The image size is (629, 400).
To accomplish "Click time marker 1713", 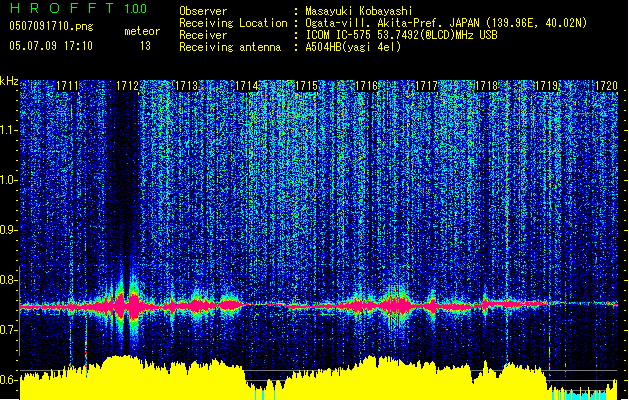I will pyautogui.click(x=187, y=86).
